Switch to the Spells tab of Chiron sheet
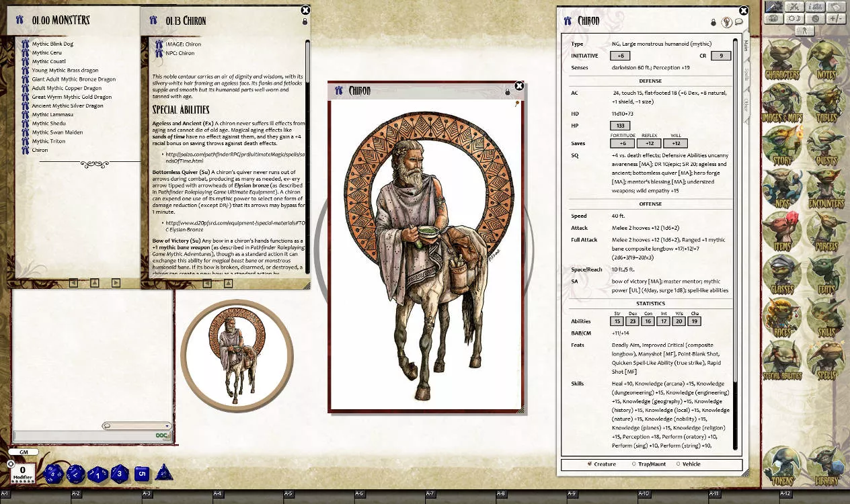The image size is (850, 504). (x=746, y=75)
